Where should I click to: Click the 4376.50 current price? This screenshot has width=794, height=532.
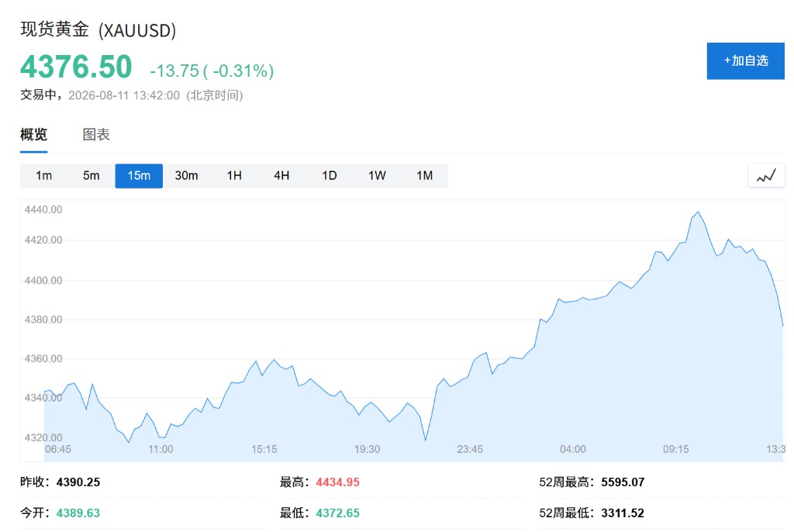click(76, 67)
